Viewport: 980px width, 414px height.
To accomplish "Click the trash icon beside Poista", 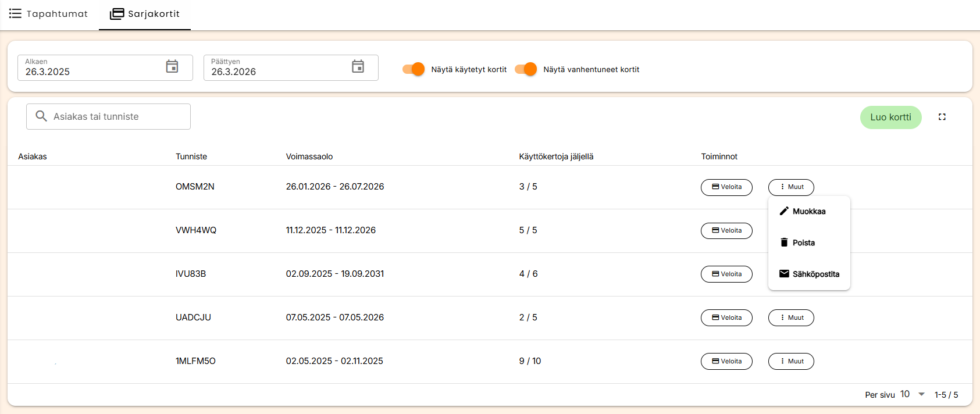I will (x=784, y=242).
